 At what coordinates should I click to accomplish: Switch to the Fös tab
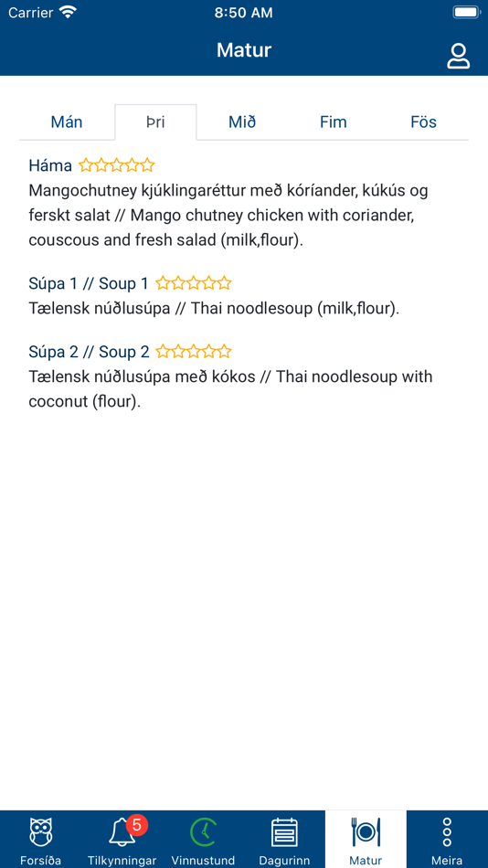click(424, 122)
